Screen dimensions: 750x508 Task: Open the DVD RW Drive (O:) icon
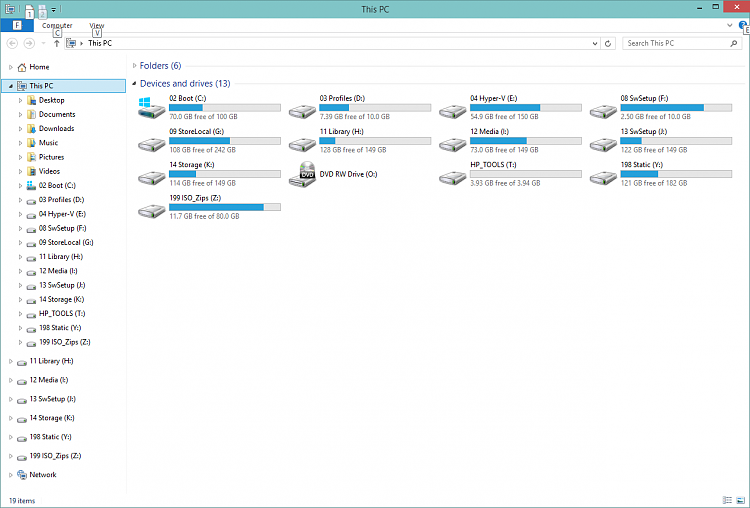click(x=302, y=174)
